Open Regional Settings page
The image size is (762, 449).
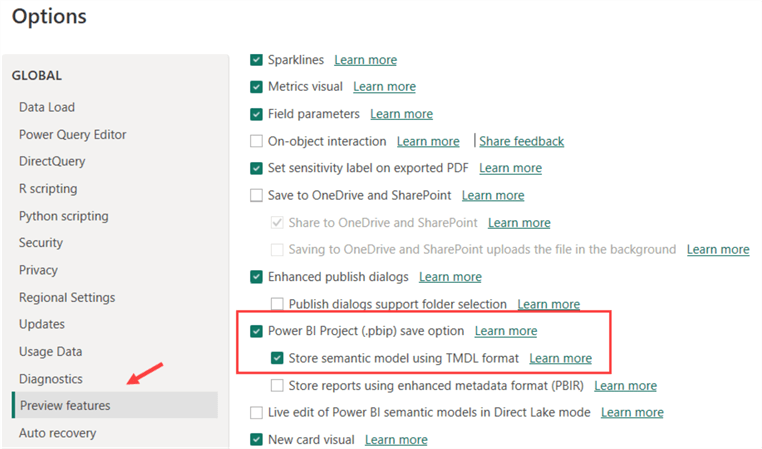pyautogui.click(x=67, y=297)
